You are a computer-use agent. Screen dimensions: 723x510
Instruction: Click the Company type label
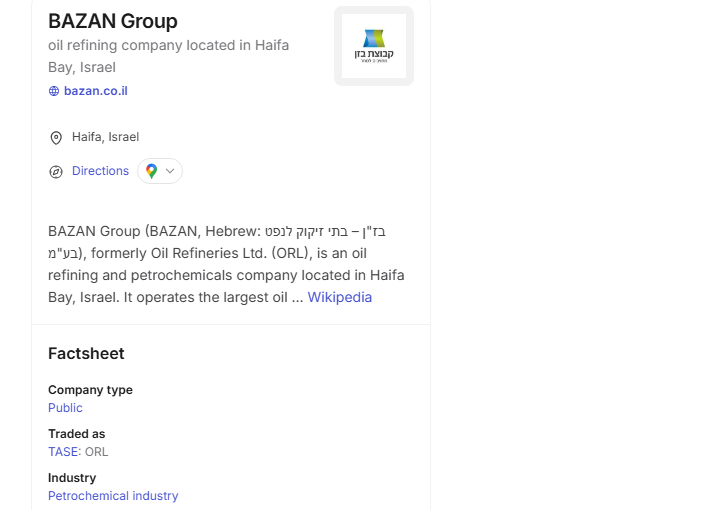pos(90,390)
